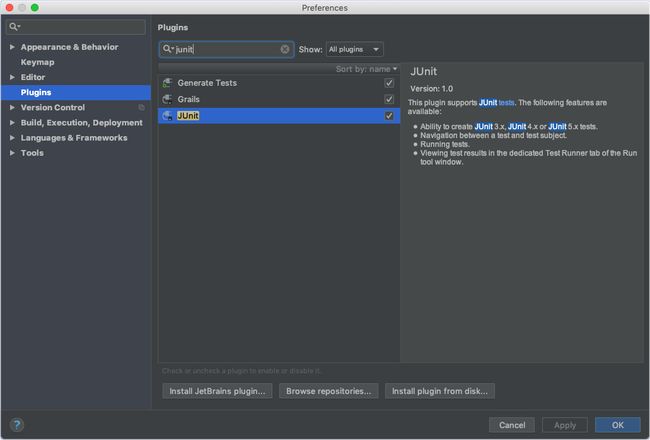Expand Appearance & Behavior settings

point(12,47)
